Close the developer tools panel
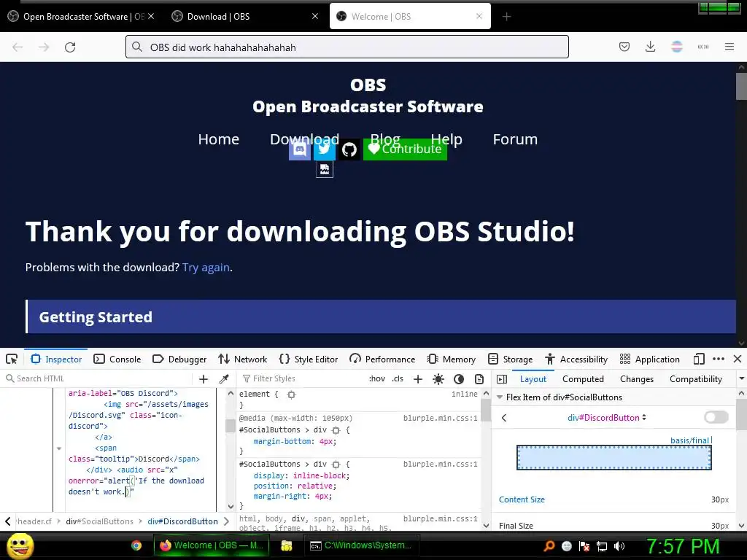The image size is (747, 560). coord(738,359)
